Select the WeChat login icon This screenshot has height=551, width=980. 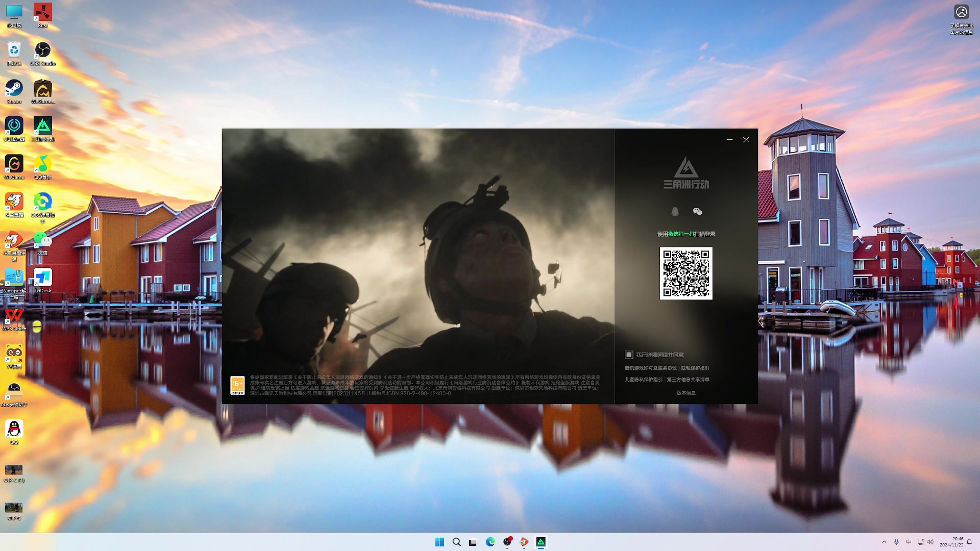698,211
